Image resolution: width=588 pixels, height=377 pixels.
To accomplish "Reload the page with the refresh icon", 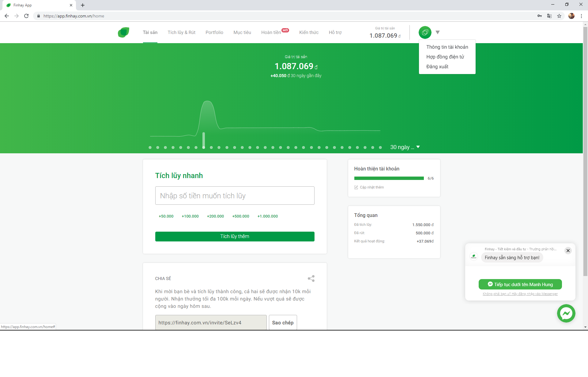I will (26, 16).
